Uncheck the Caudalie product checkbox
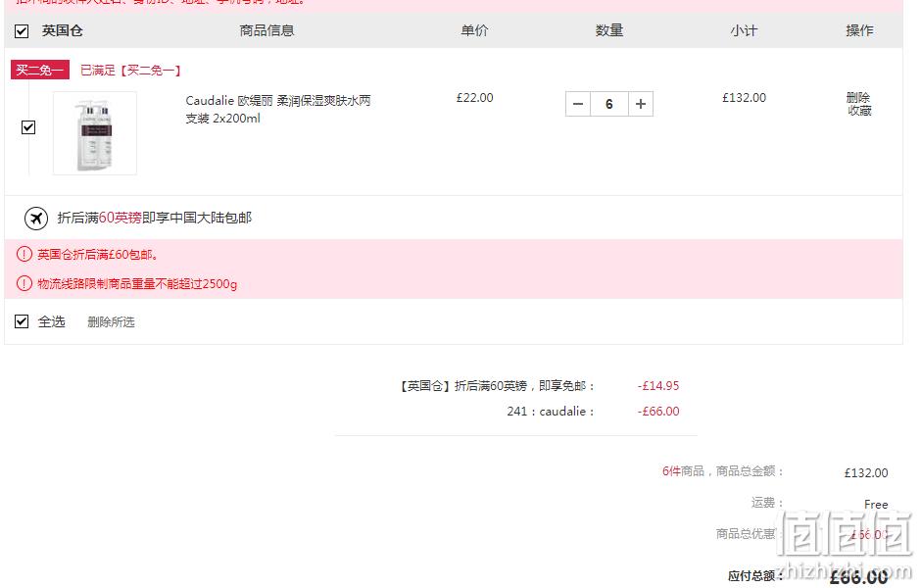 pos(28,127)
